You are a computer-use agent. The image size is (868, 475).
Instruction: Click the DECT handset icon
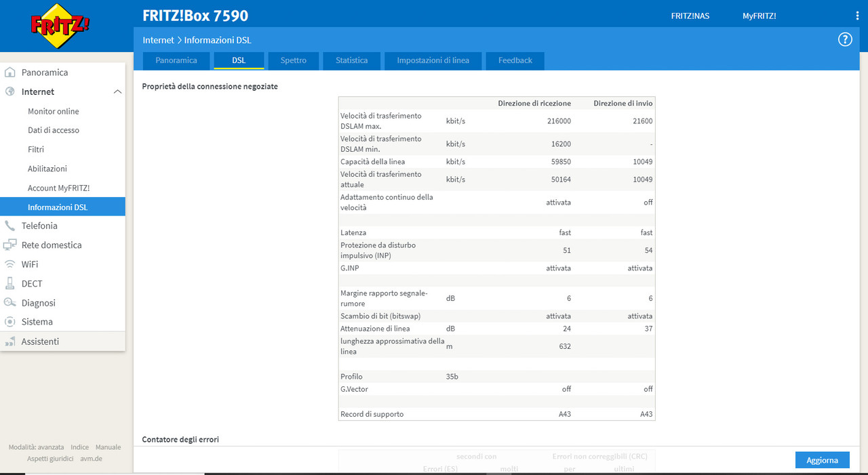click(x=10, y=283)
